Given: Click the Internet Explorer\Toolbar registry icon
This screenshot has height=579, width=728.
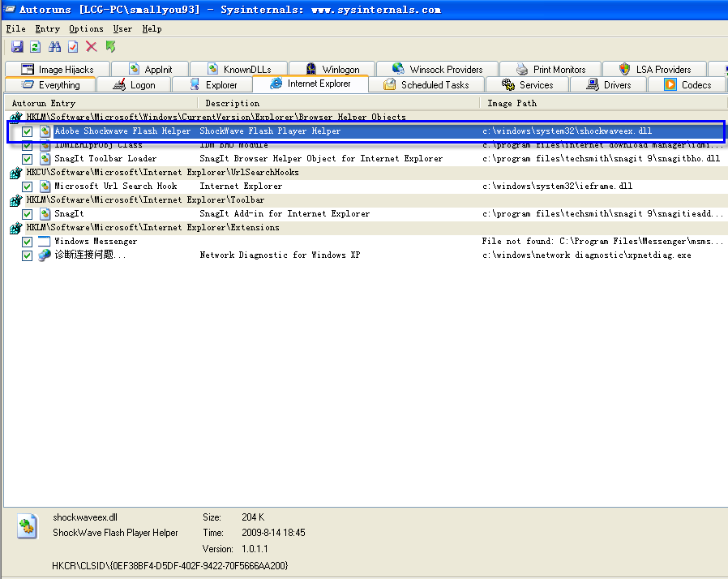Looking at the screenshot, I should click(x=15, y=200).
